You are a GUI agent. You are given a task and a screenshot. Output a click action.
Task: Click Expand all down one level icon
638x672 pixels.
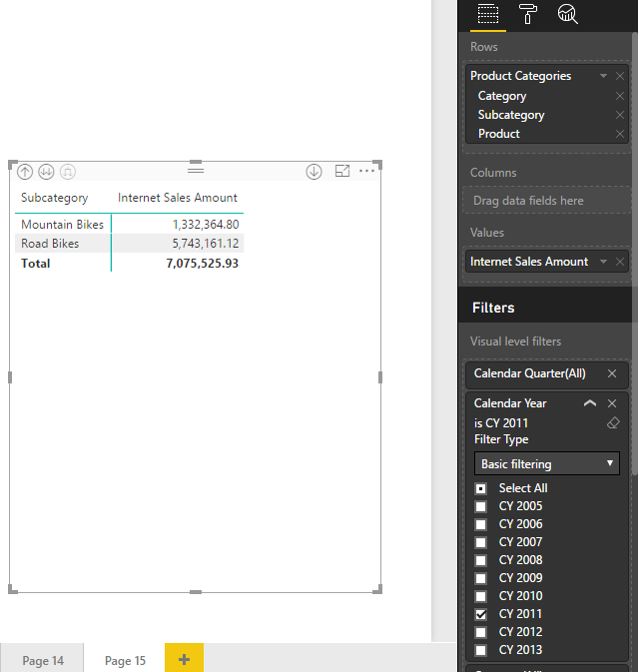(67, 172)
